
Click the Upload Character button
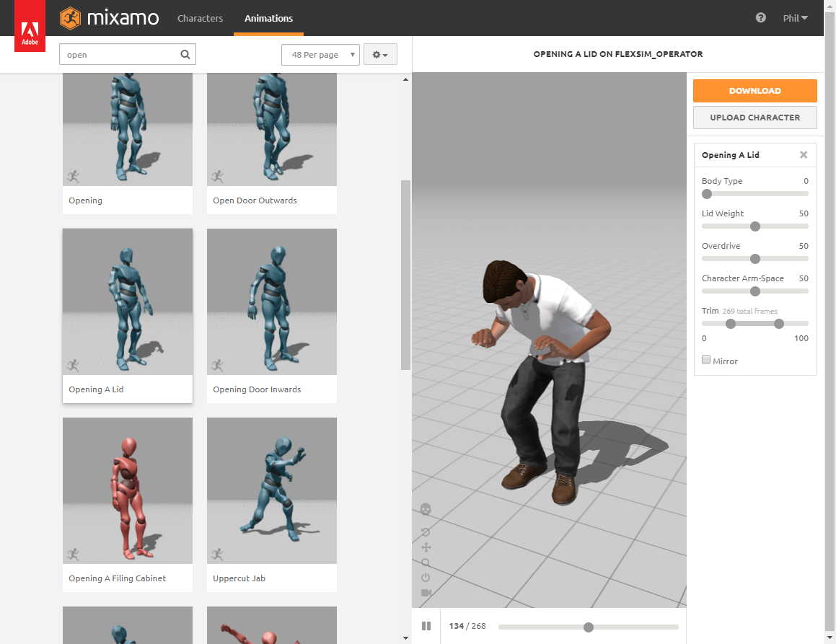pos(754,118)
